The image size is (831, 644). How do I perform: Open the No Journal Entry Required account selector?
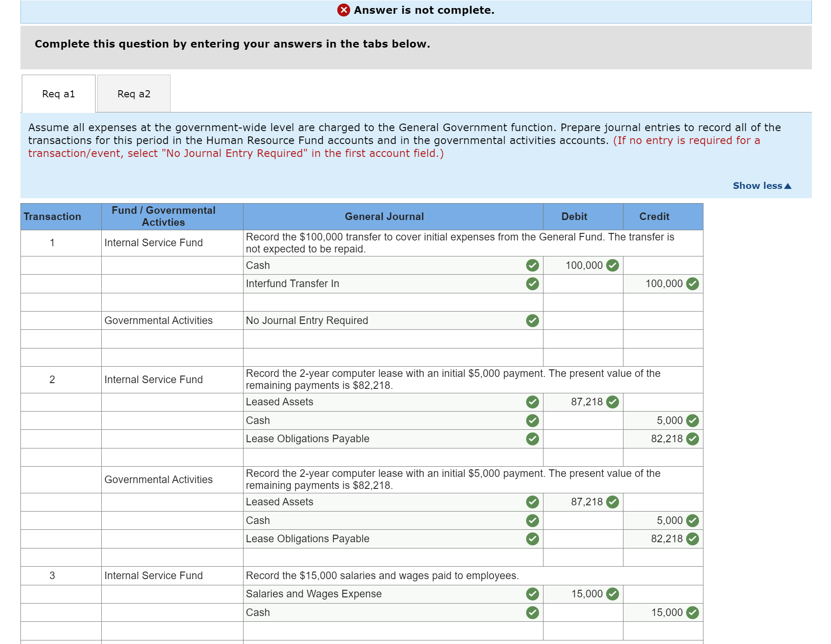pyautogui.click(x=391, y=320)
